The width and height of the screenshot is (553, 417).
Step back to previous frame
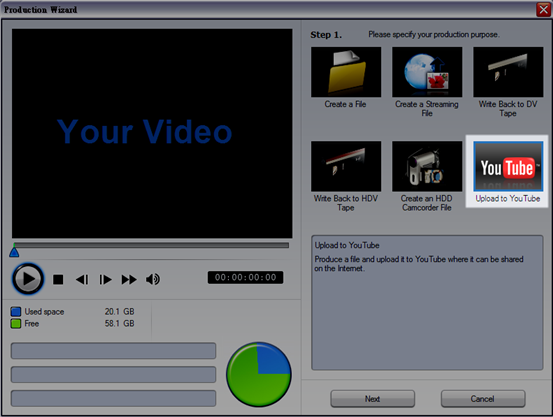click(x=82, y=279)
